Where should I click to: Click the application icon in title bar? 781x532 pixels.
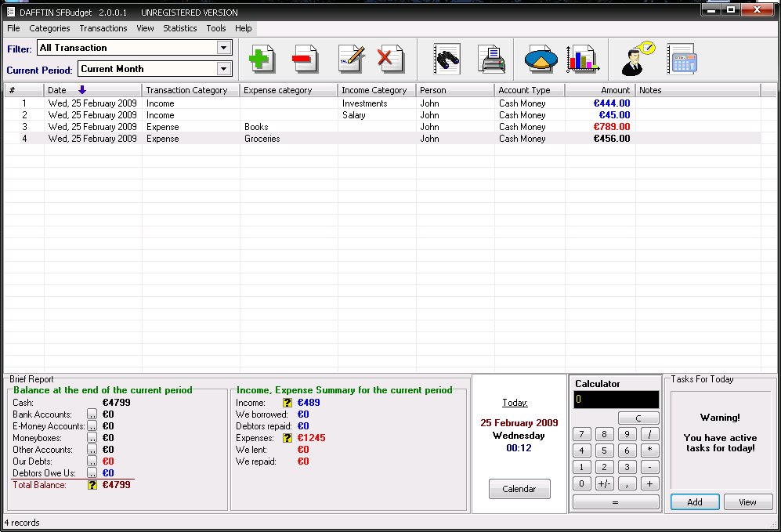point(10,12)
